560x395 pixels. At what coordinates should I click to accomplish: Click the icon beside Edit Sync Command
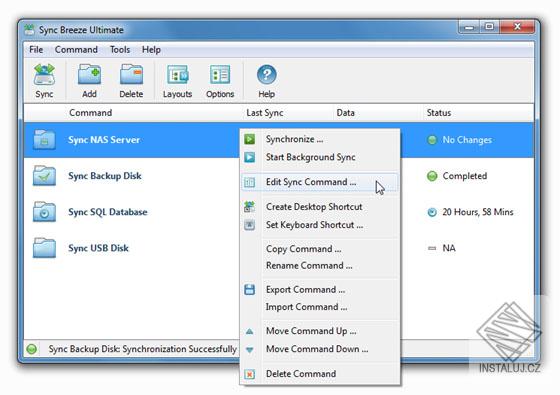click(x=250, y=182)
